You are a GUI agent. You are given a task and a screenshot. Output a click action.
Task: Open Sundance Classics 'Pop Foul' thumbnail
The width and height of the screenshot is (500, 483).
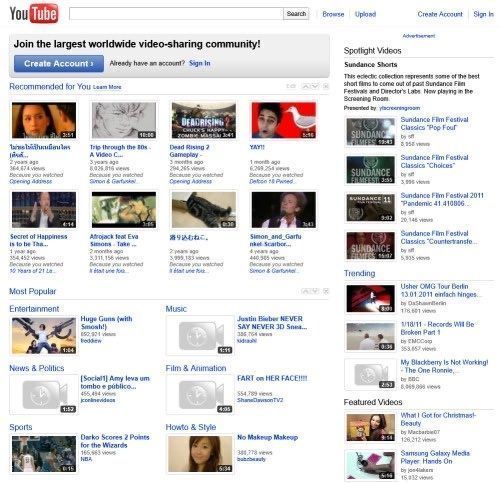click(371, 132)
